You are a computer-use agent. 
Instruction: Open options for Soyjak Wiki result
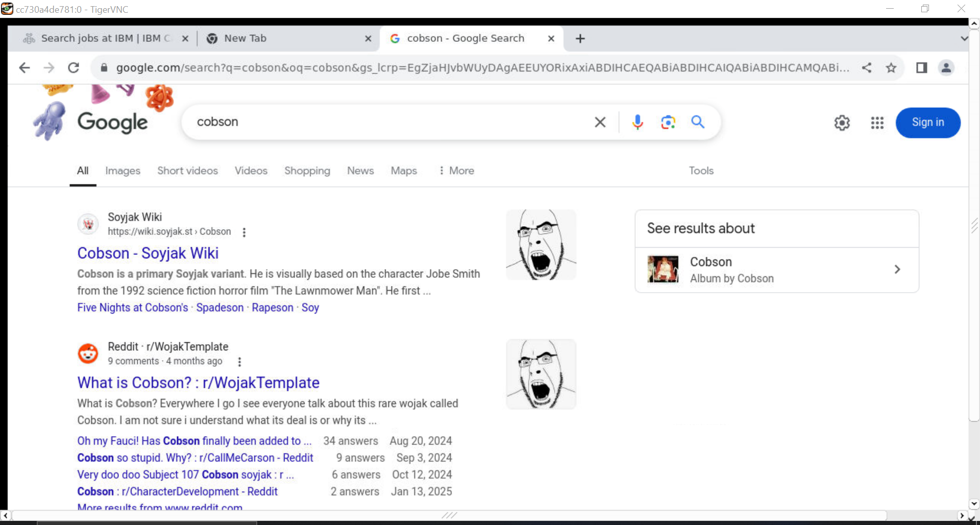coord(244,232)
